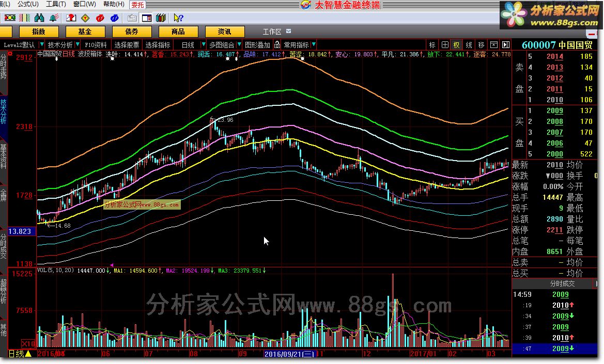Click the X10 volume scale marker
The height and width of the screenshot is (364, 604).
[28, 343]
